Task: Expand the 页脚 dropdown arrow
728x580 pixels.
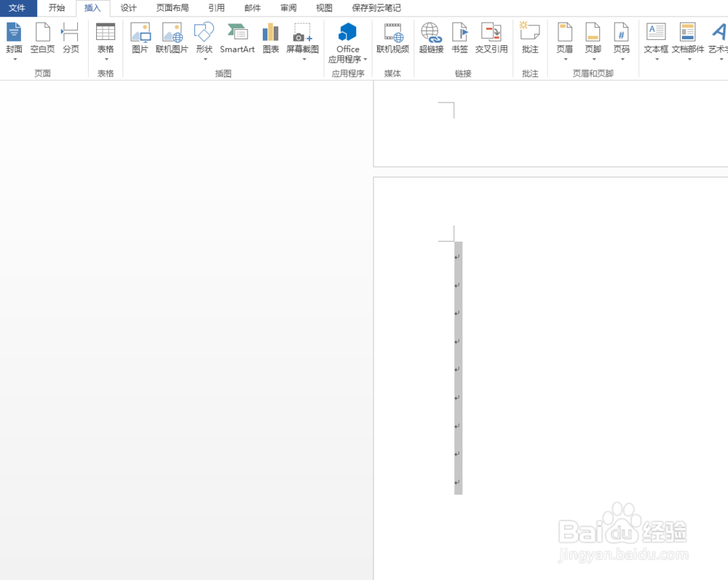Action: point(594,60)
